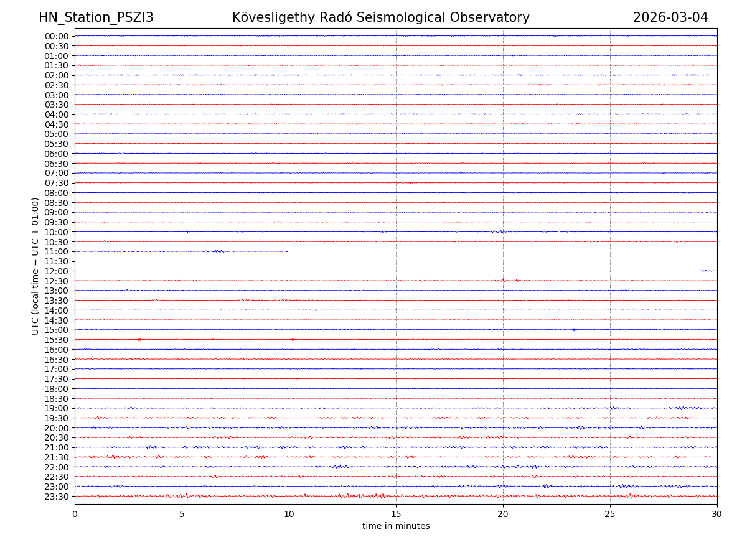Click the short blue segment on the 12:00 row
747x560 pixels.
coord(708,271)
